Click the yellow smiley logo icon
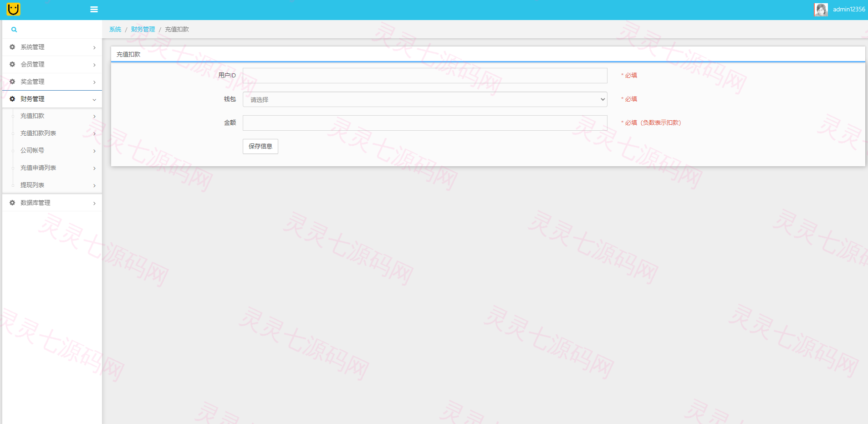The image size is (868, 424). point(14,9)
